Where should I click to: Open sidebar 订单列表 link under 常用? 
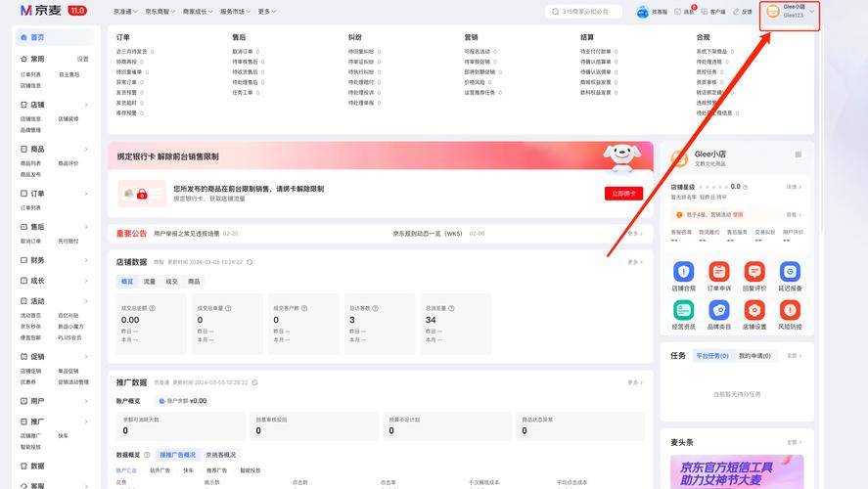30,74
